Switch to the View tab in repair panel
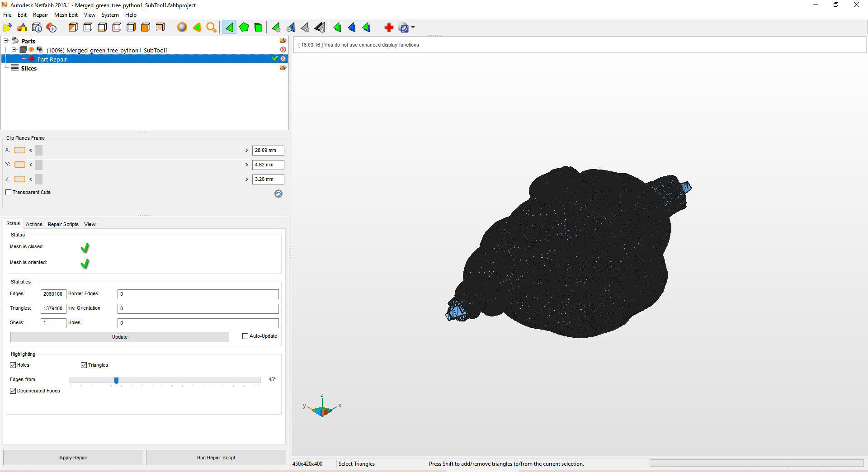This screenshot has width=868, height=472. point(90,224)
